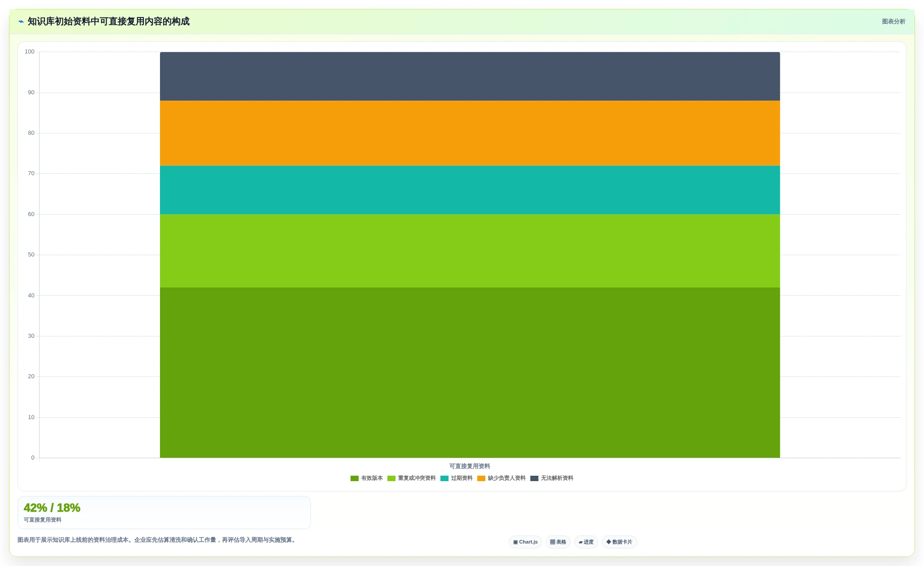Click the light green bar segment
The width and height of the screenshot is (924, 566).
[x=470, y=251]
